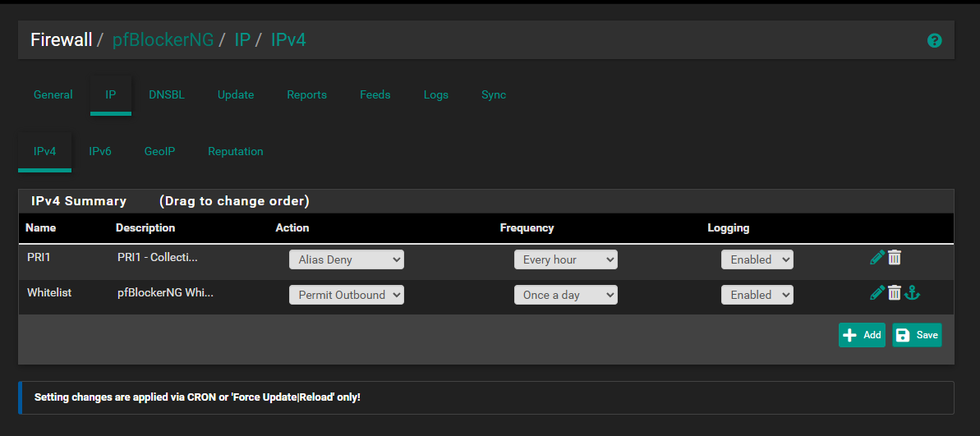Viewport: 980px width, 436px height.
Task: Click the 'Setting changes are applied' notice
Action: coord(486,397)
